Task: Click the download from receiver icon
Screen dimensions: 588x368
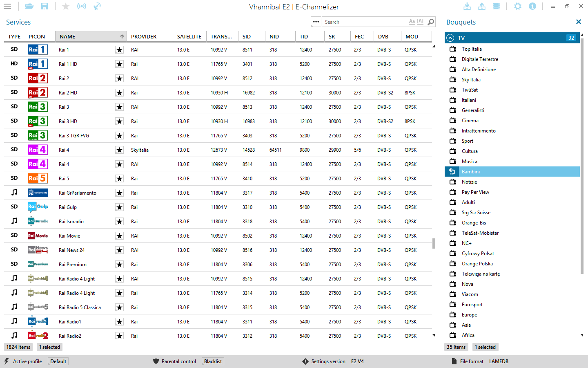Action: point(467,7)
